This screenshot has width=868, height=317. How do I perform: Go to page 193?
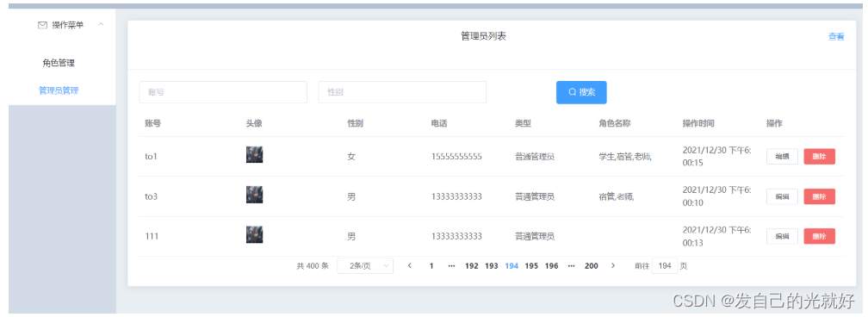pyautogui.click(x=492, y=266)
